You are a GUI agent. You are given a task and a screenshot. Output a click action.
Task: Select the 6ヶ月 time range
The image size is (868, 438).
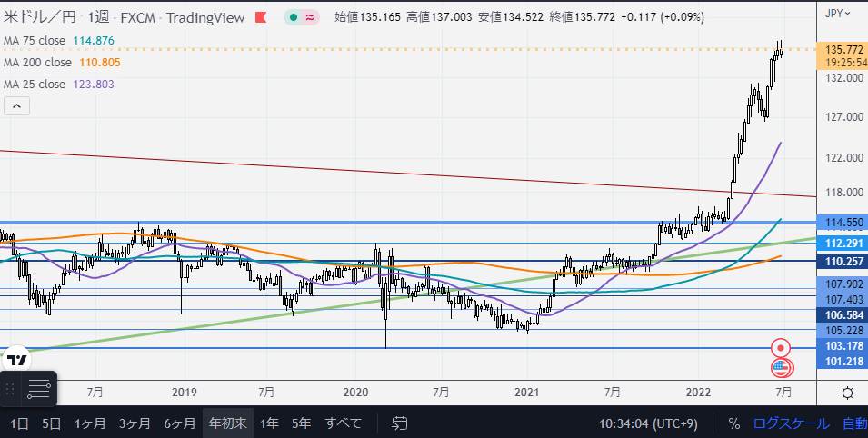(180, 423)
